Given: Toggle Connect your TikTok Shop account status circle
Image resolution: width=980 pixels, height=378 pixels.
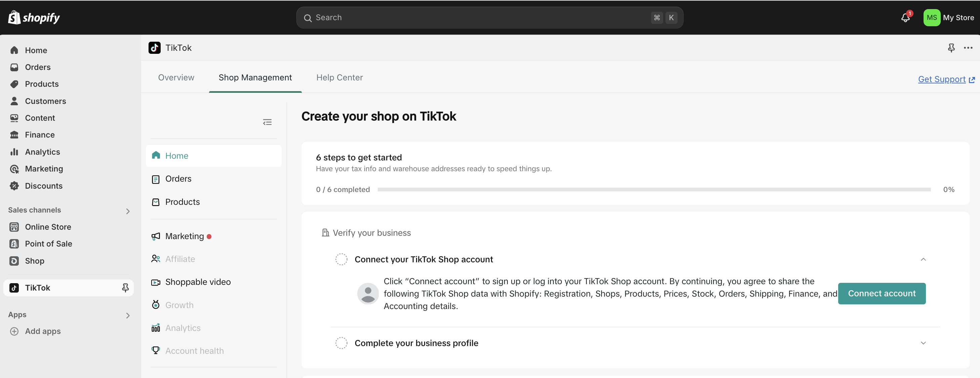Looking at the screenshot, I should click(x=341, y=259).
